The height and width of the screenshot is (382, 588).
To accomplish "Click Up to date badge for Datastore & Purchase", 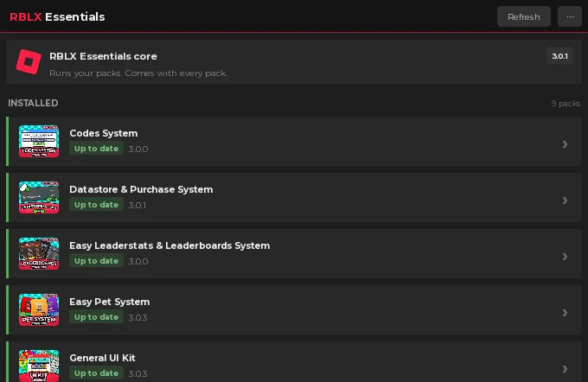I will pyautogui.click(x=96, y=205).
